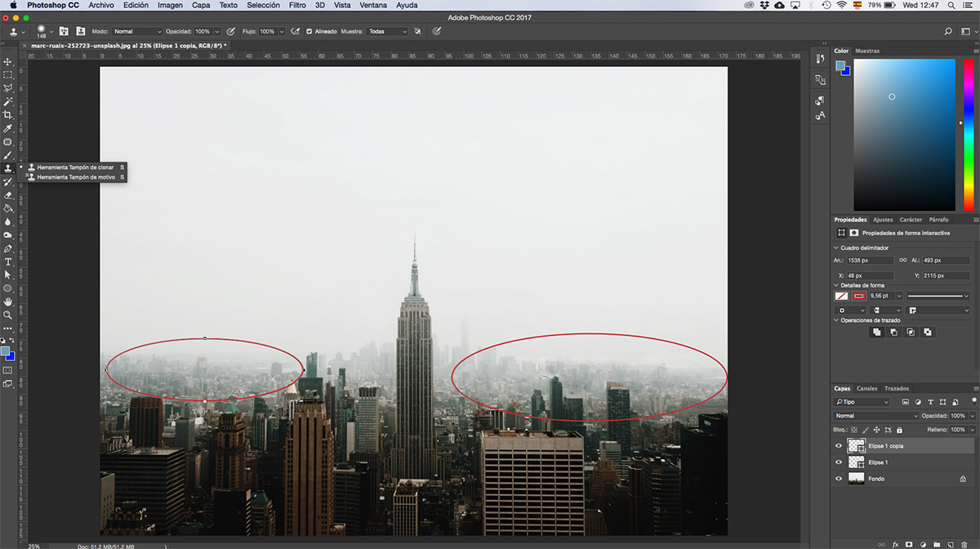Choose Herramienta Tampón de clonar
The image size is (980, 549).
pyautogui.click(x=75, y=167)
